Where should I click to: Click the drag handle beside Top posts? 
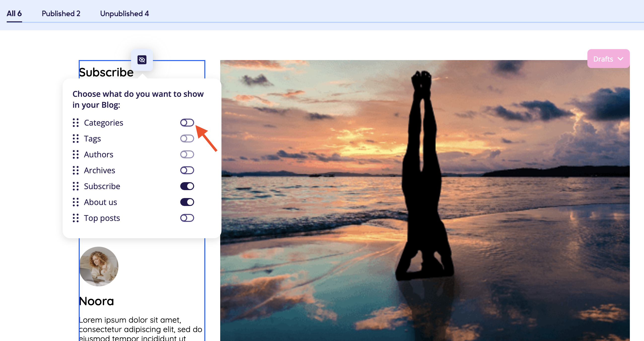click(76, 218)
